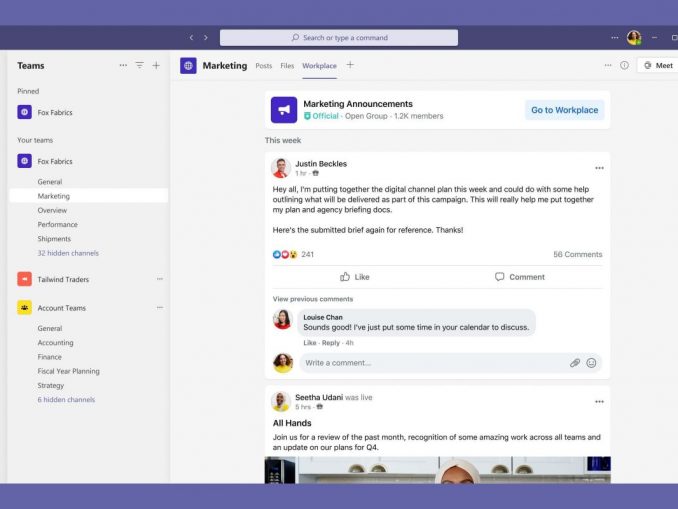Click the Go to Workplace button

tap(565, 110)
